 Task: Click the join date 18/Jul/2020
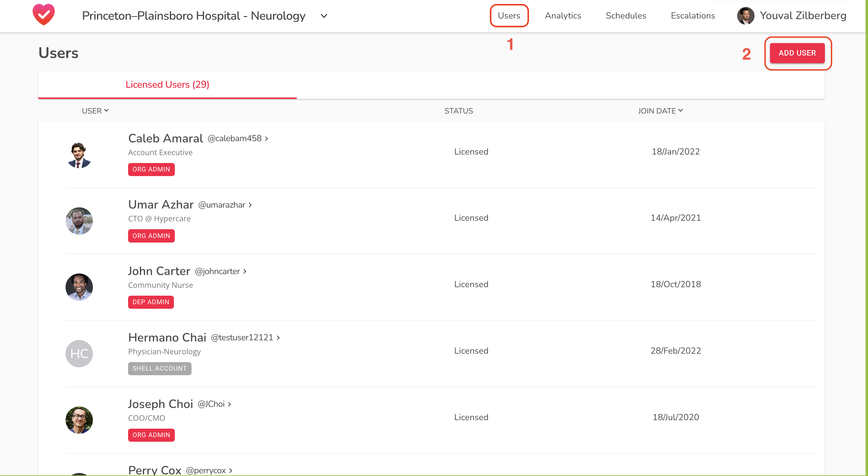676,417
